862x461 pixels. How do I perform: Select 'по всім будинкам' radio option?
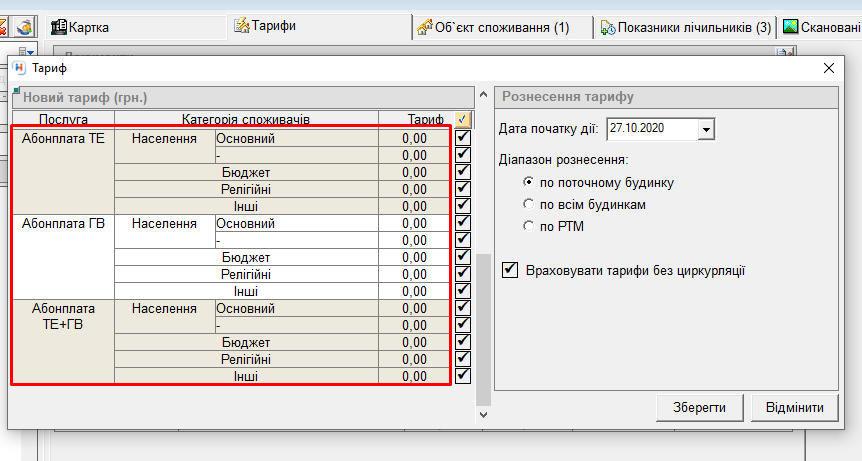click(x=528, y=204)
